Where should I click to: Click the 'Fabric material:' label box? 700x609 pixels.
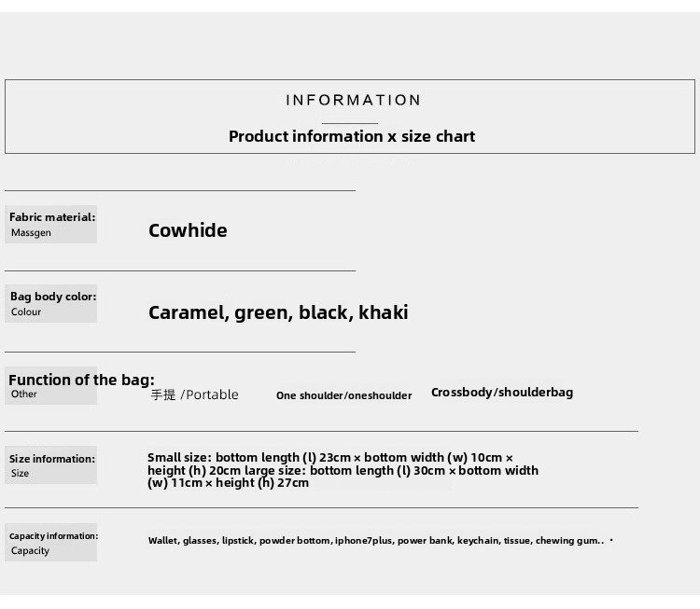(51, 224)
